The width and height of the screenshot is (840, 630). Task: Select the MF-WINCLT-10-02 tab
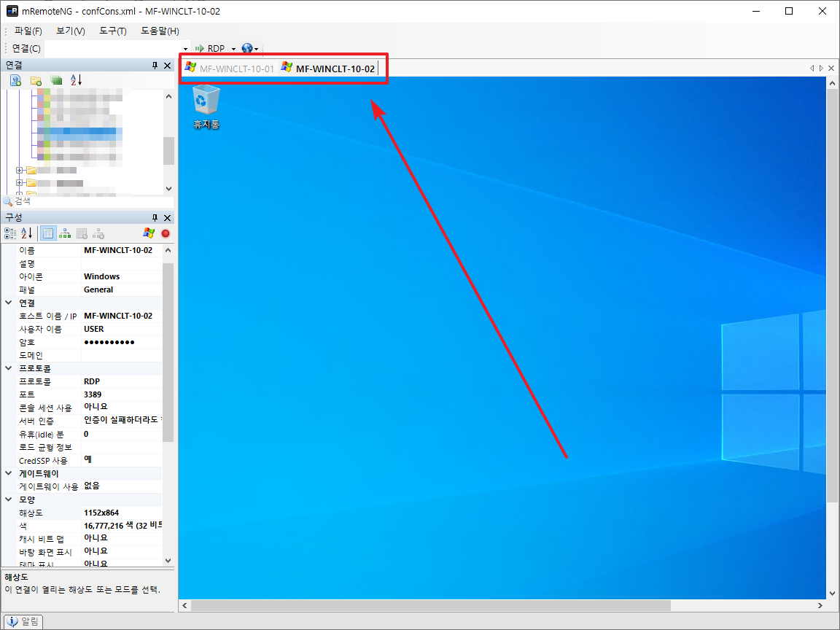tap(328, 69)
